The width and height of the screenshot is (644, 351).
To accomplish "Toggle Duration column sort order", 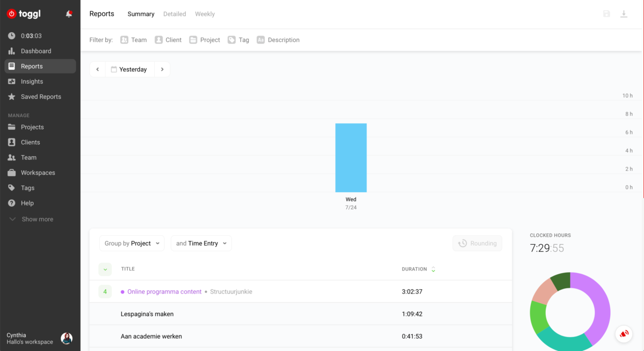I will click(x=433, y=269).
